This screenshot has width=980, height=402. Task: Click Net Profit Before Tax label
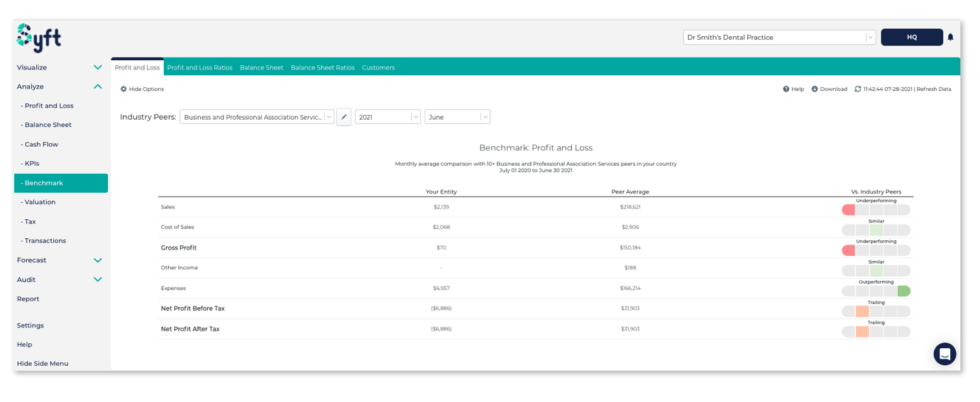[x=193, y=308]
